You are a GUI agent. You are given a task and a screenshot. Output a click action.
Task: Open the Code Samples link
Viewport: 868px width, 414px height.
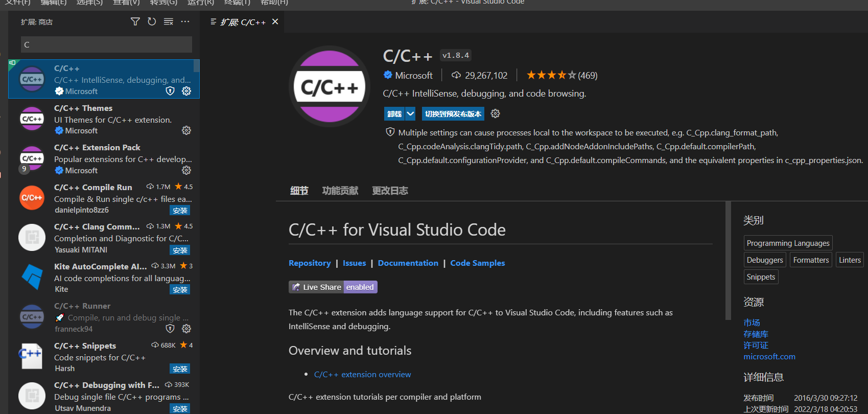(x=477, y=263)
